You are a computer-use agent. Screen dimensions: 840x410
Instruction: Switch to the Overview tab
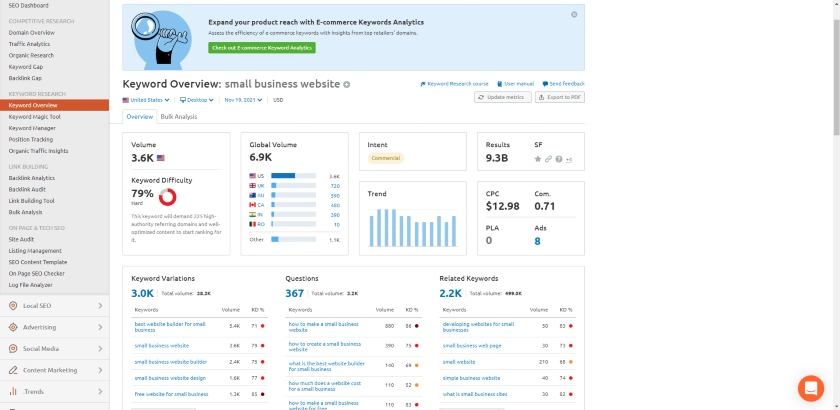tap(140, 117)
